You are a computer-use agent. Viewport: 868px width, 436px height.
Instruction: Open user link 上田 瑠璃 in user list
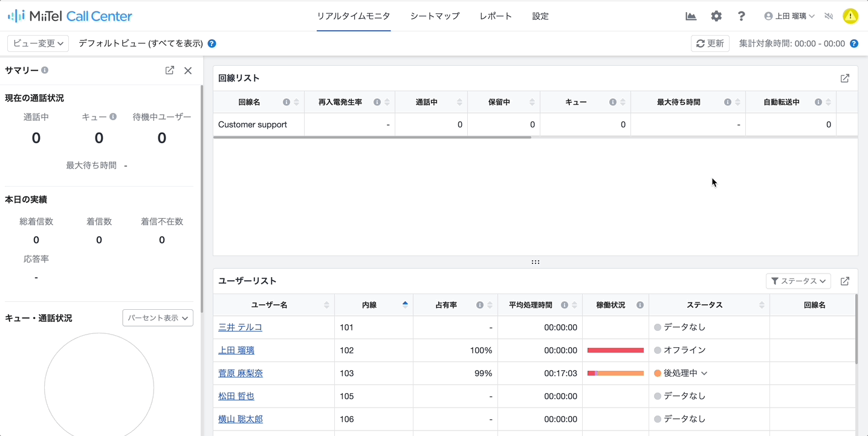pyautogui.click(x=236, y=350)
